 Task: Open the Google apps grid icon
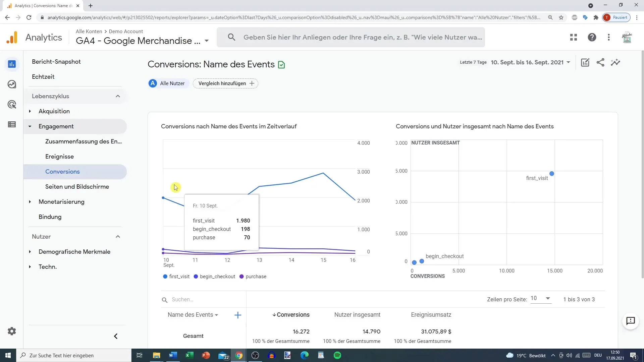(574, 37)
